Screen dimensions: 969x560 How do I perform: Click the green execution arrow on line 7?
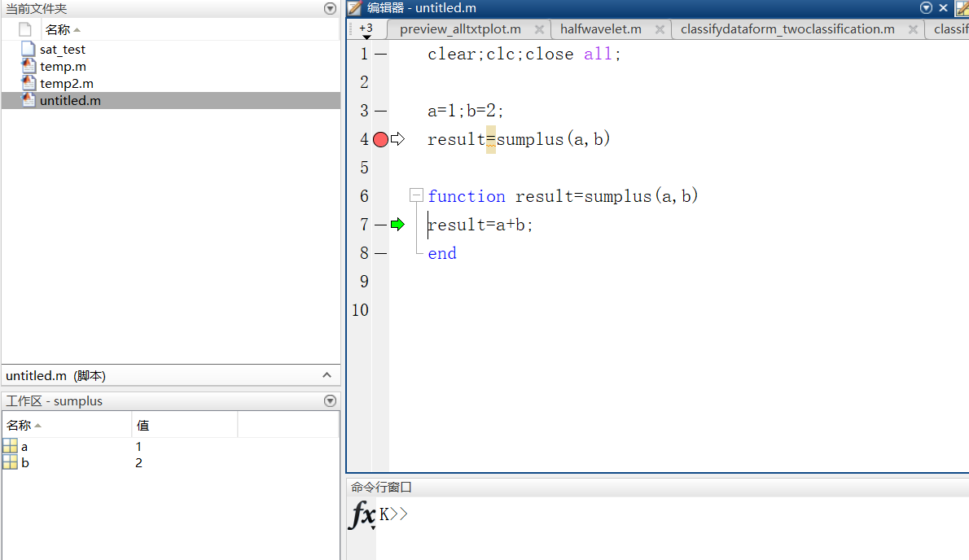[398, 224]
